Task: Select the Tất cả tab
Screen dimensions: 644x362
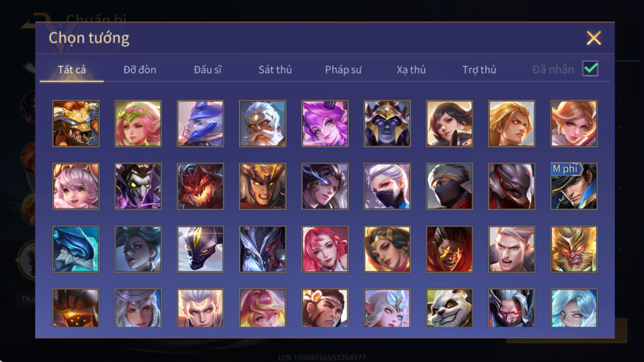Action: (72, 70)
